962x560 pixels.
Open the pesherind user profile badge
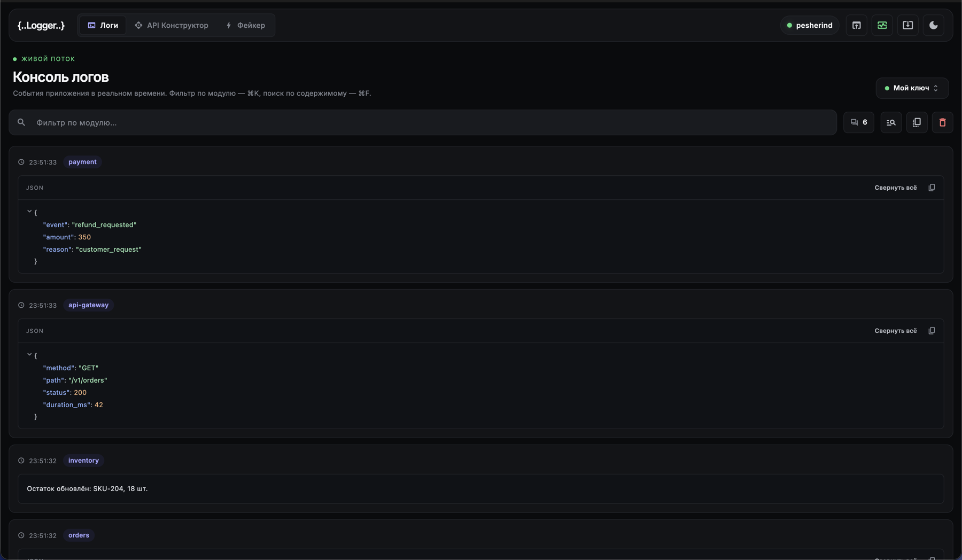coord(810,25)
